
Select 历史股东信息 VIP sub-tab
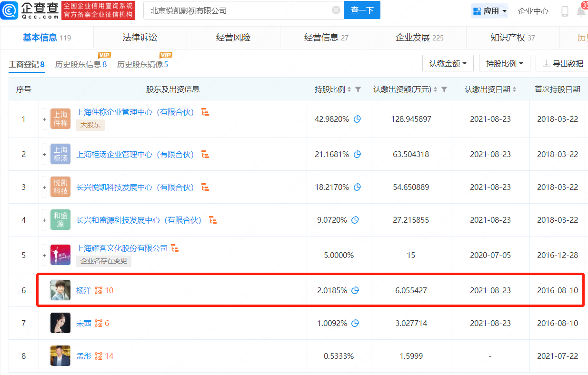81,64
